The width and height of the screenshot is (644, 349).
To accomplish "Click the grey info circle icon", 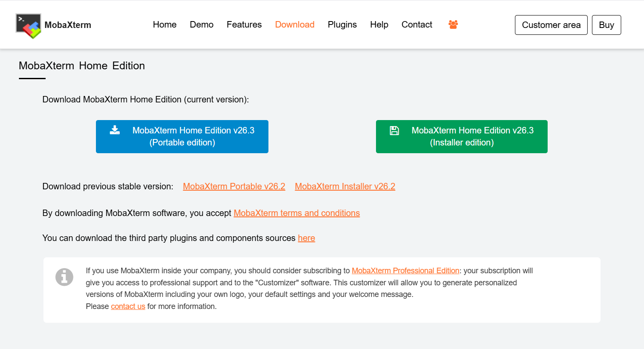I will click(x=65, y=277).
